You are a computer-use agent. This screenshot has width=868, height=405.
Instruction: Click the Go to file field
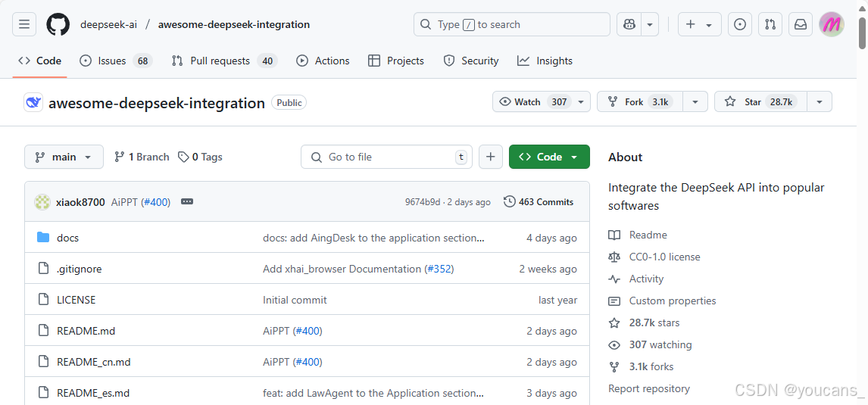point(386,157)
